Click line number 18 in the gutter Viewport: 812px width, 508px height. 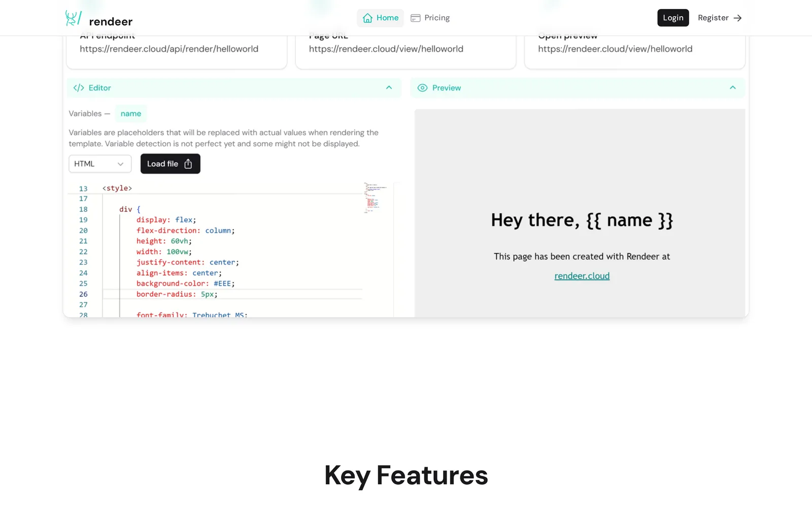[83, 209]
